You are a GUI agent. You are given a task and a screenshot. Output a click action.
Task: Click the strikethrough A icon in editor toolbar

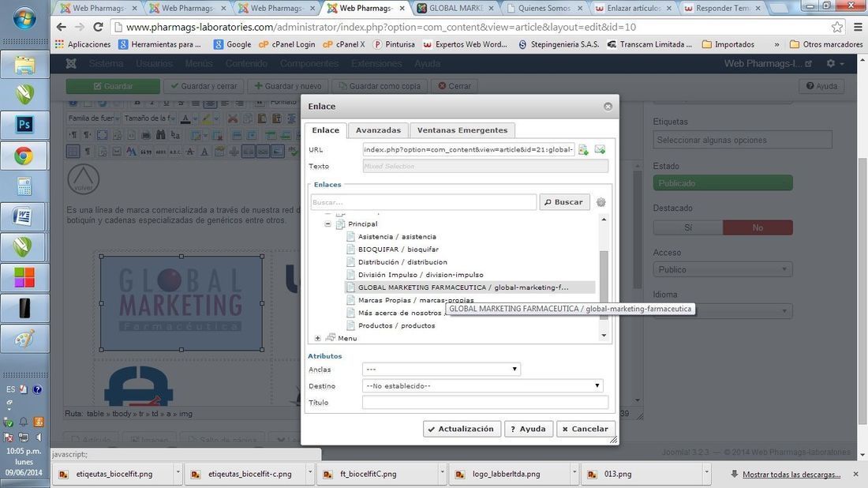(190, 152)
